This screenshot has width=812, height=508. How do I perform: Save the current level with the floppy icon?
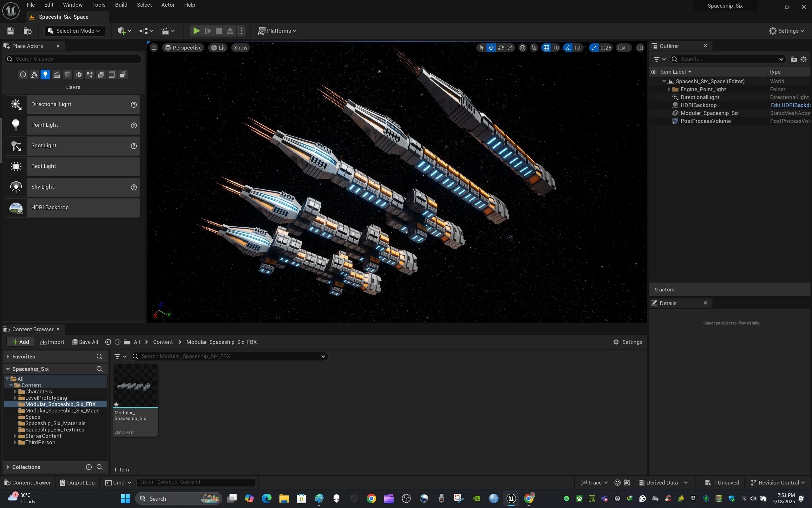coord(10,31)
